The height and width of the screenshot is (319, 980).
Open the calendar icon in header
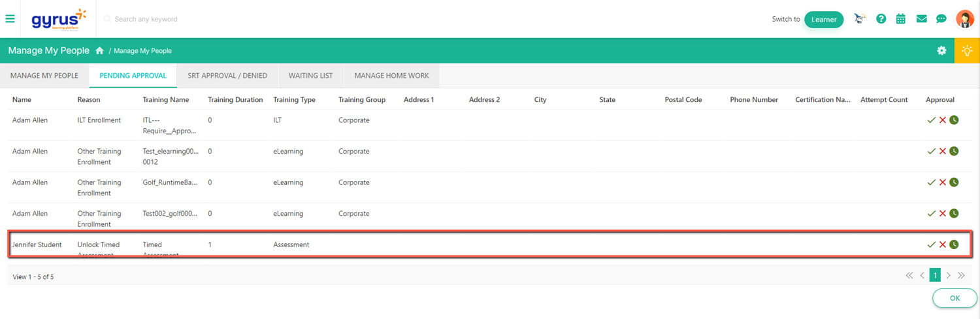pyautogui.click(x=900, y=19)
